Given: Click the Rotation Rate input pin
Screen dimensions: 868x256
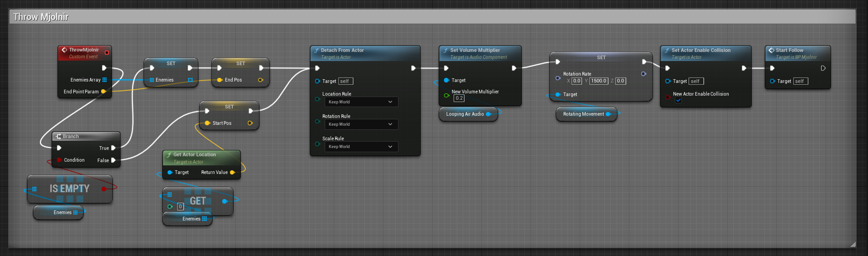Looking at the screenshot, I should [x=558, y=78].
